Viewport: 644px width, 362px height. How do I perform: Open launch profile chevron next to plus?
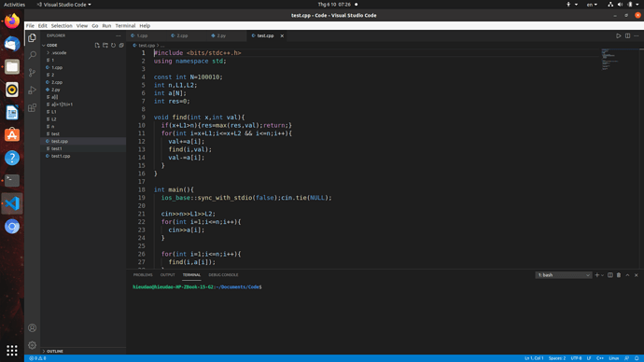coord(603,275)
